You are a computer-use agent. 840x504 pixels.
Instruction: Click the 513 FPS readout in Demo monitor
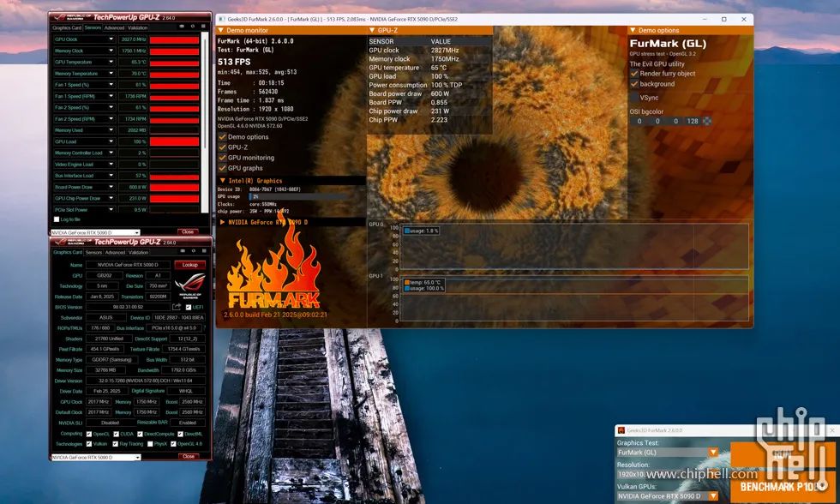pyautogui.click(x=234, y=62)
